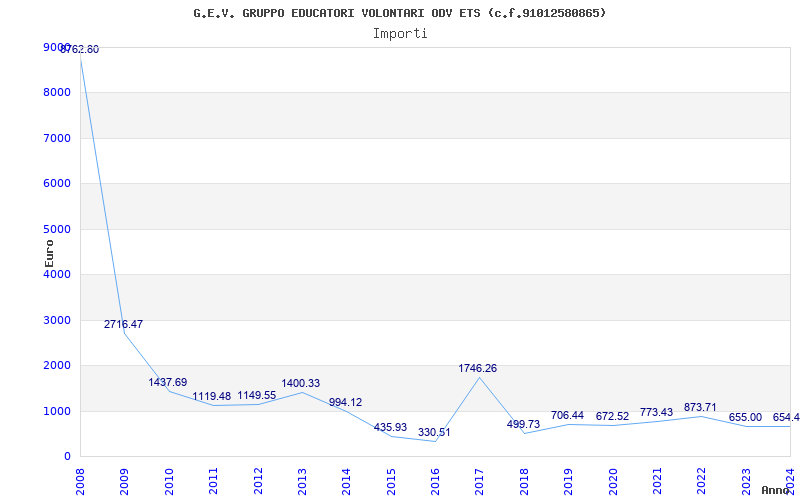Viewport: 800px width, 500px height.
Task: Select data label 330.51
Action: 434,432
